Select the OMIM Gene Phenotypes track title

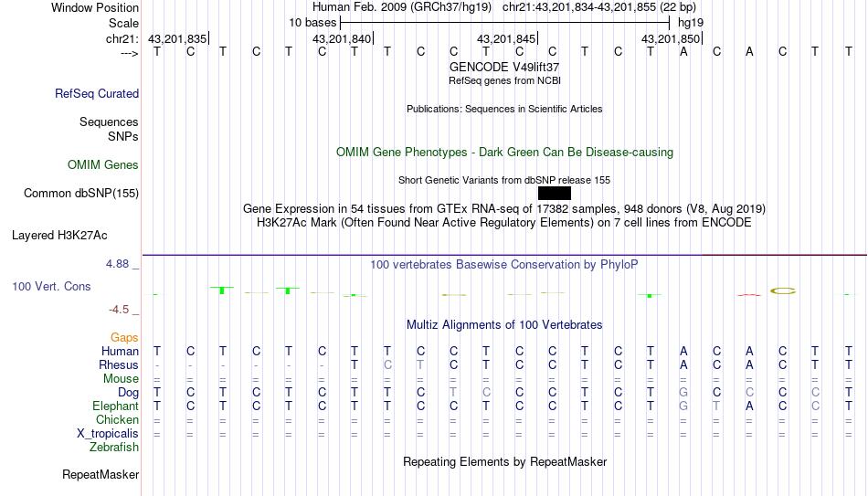[504, 153]
